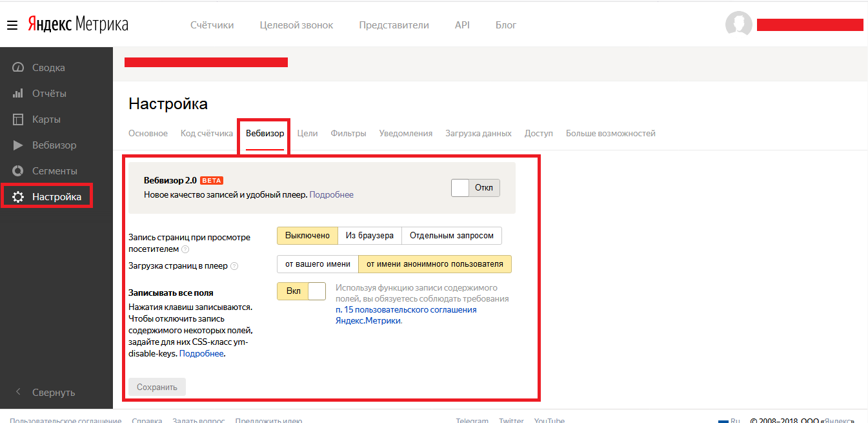Switch to the Уведомления tab
This screenshot has height=423, width=868.
point(406,134)
